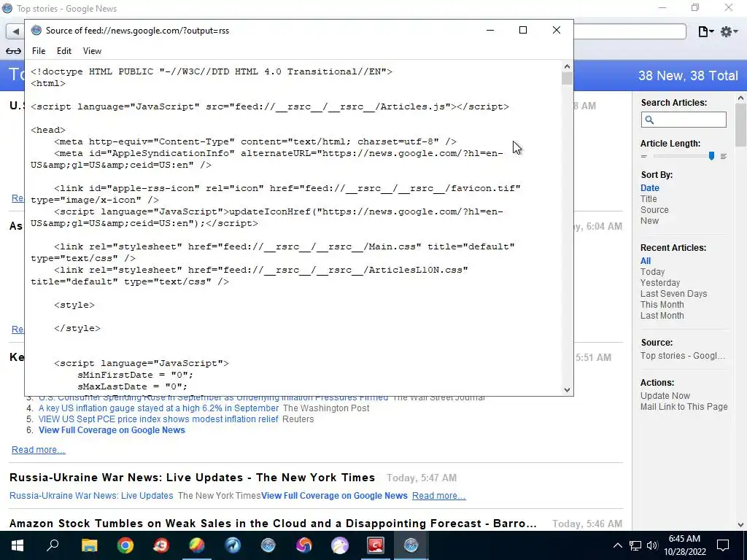Click the longer article length icon
This screenshot has width=747, height=560.
point(724,156)
